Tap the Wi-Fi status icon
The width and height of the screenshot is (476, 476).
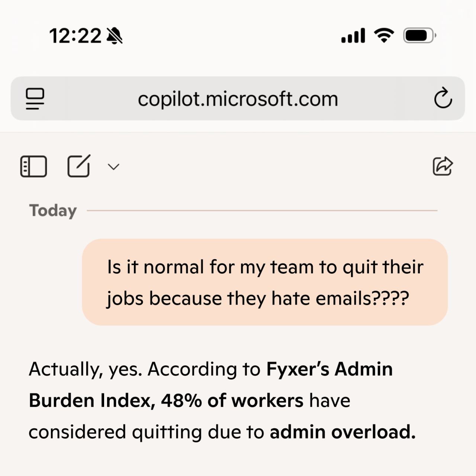(x=384, y=36)
